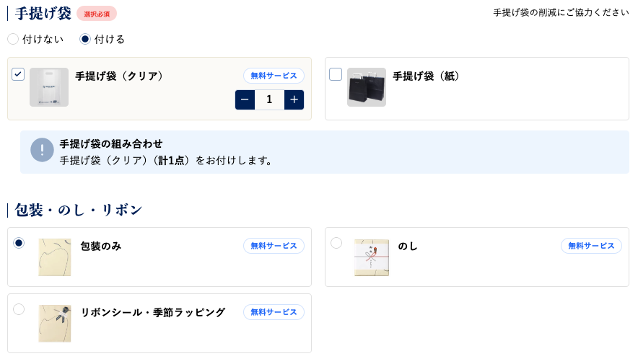638x364 pixels.
Task: Choose the のし radio button
Action: (x=336, y=243)
